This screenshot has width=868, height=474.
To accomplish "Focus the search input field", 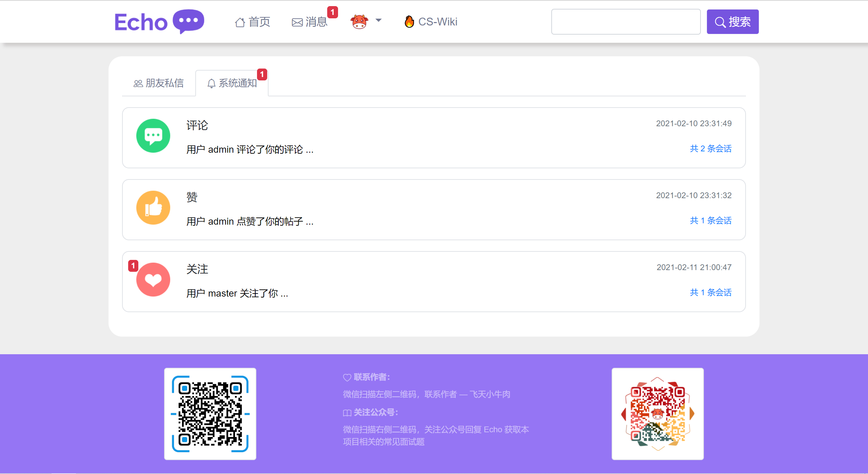I will (x=626, y=22).
